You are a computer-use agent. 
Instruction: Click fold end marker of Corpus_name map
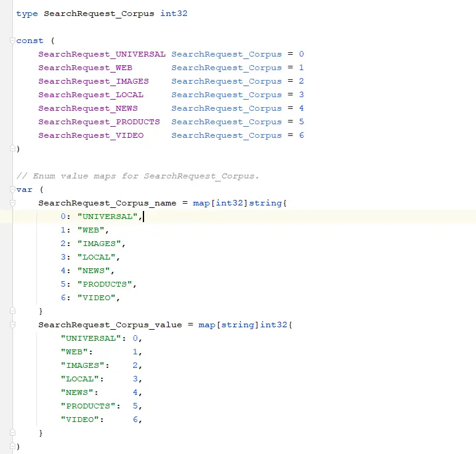tap(12, 311)
